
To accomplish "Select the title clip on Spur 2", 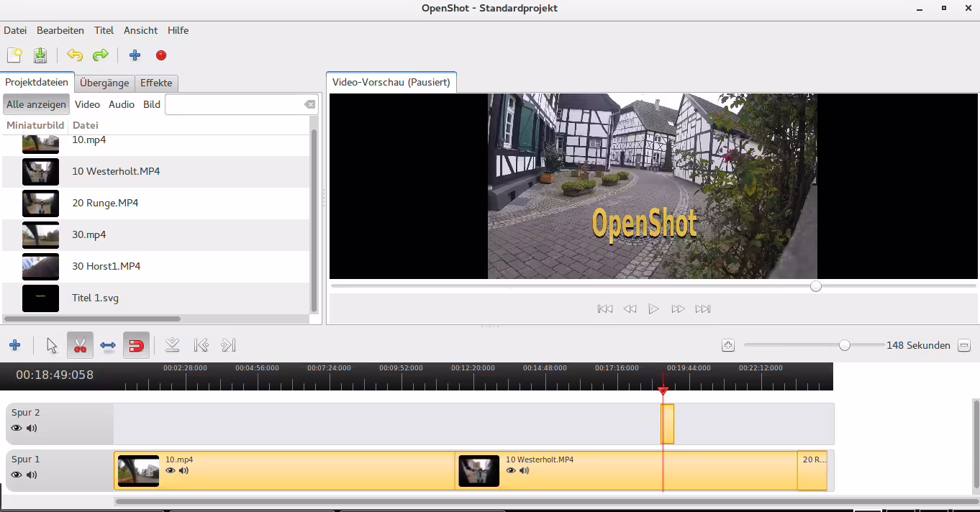I will 668,424.
